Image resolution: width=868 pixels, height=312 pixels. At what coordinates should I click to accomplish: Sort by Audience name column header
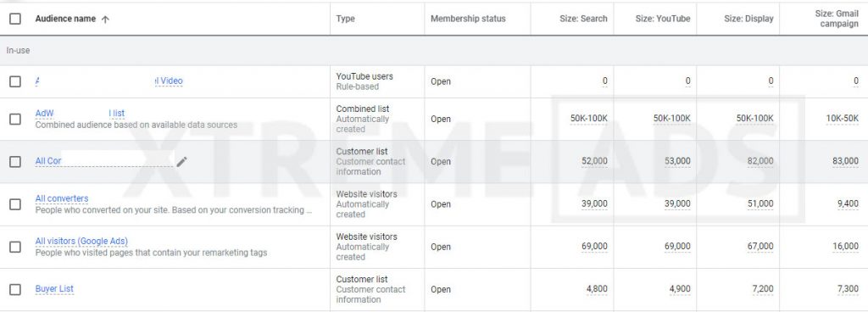coord(65,19)
